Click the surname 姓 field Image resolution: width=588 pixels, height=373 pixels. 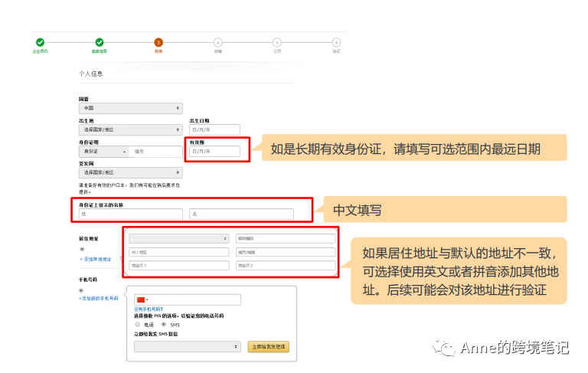tap(130, 214)
